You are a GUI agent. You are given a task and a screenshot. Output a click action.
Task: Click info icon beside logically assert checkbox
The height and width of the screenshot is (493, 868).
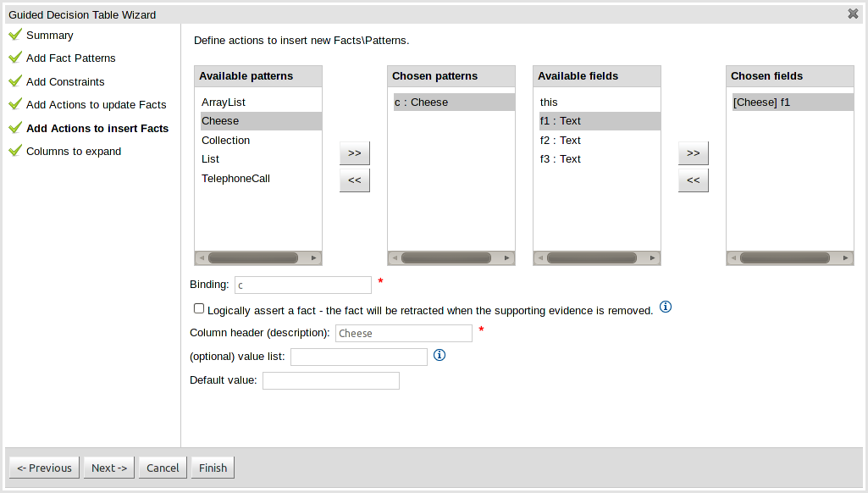pos(666,307)
